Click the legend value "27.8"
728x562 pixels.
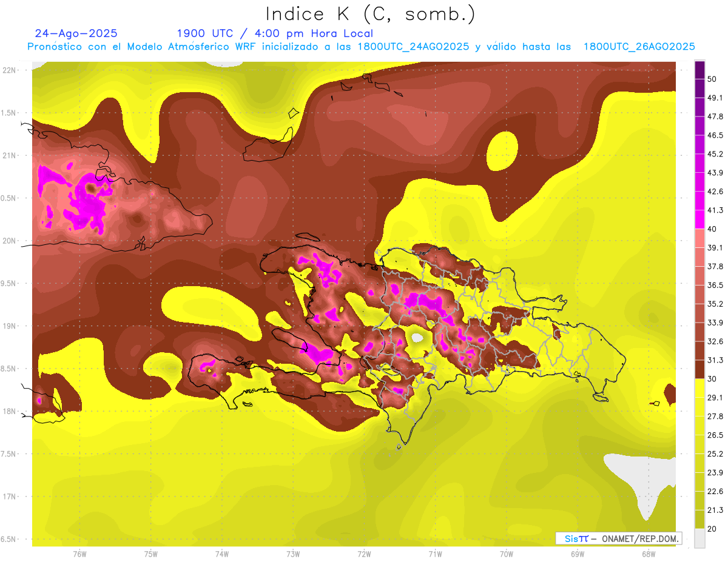tap(715, 416)
